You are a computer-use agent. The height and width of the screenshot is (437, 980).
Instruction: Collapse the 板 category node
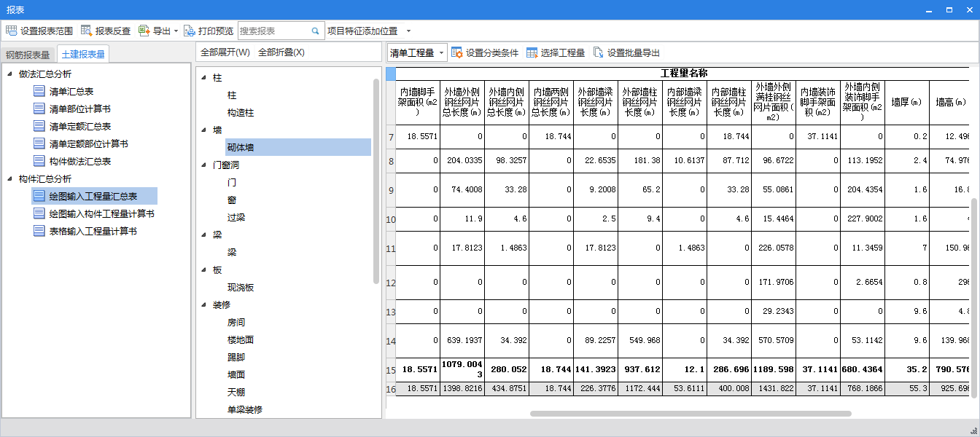(203, 269)
